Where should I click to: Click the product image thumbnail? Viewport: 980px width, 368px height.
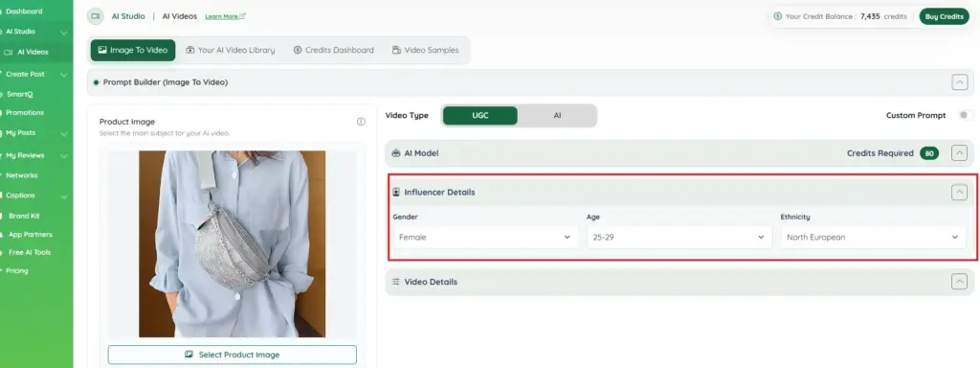tap(232, 244)
